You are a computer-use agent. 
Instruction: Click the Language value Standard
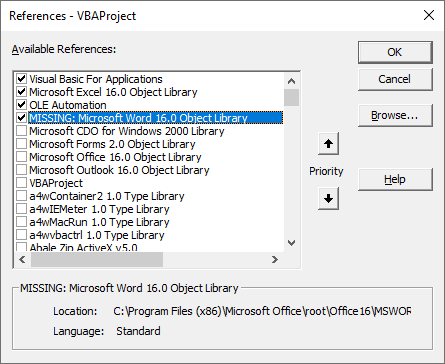click(x=138, y=331)
